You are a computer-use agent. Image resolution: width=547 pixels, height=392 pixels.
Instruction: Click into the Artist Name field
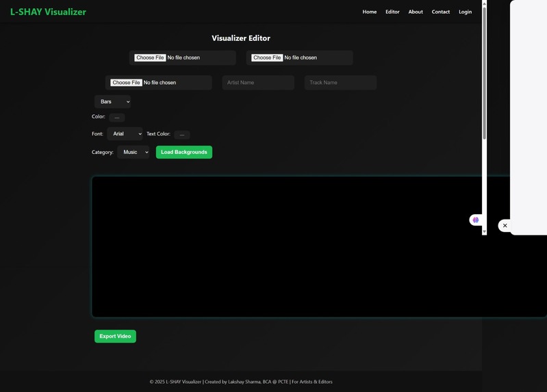click(x=258, y=83)
